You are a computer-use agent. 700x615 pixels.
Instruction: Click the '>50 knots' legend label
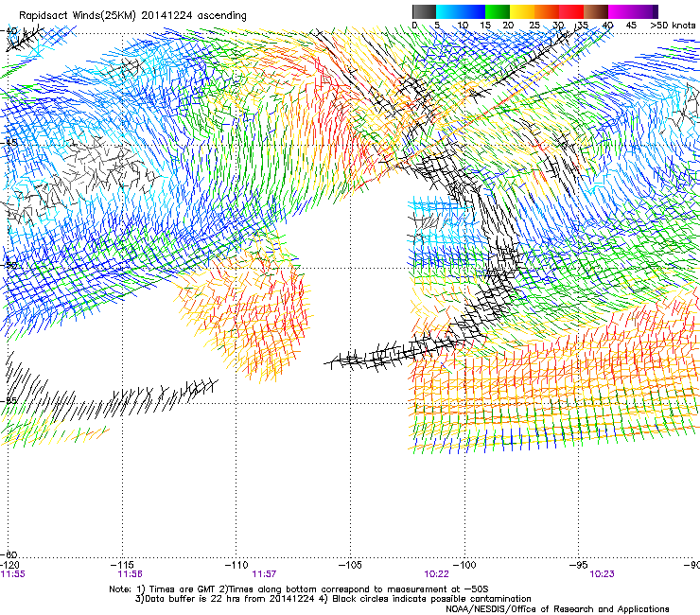pos(673,26)
